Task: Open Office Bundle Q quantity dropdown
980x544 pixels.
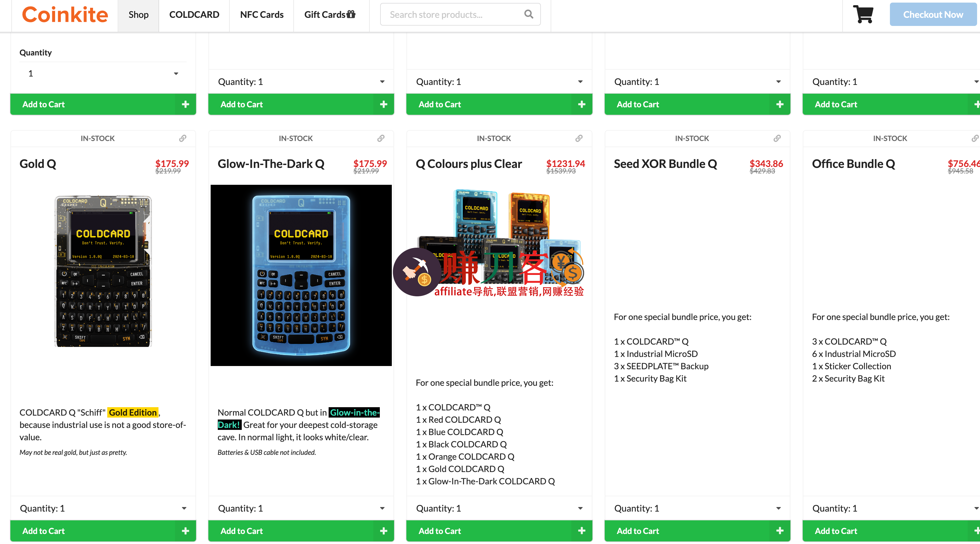Action: 890,508
